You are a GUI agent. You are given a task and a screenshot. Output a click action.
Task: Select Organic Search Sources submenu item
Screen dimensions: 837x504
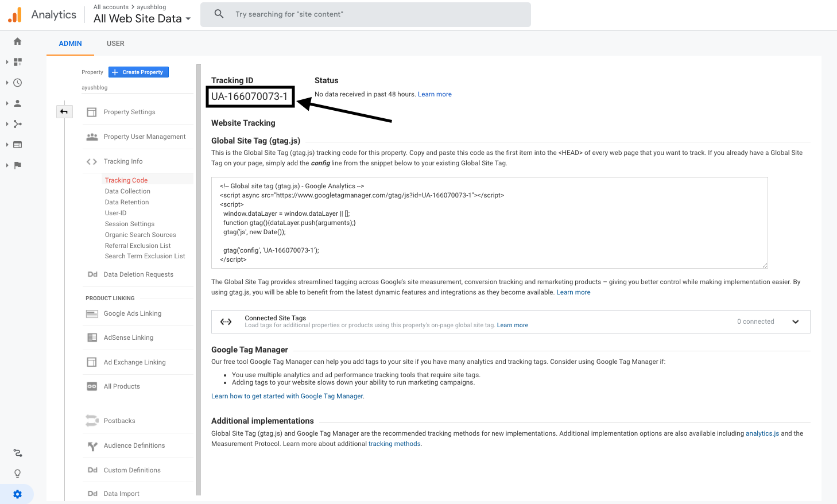141,235
